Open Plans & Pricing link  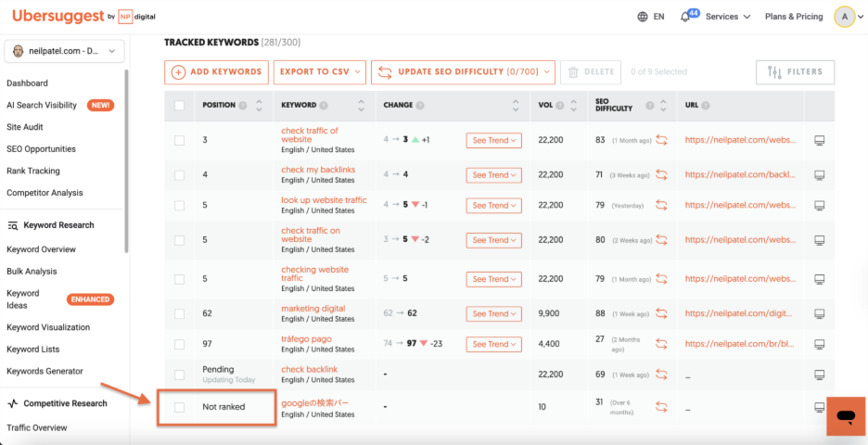click(794, 17)
